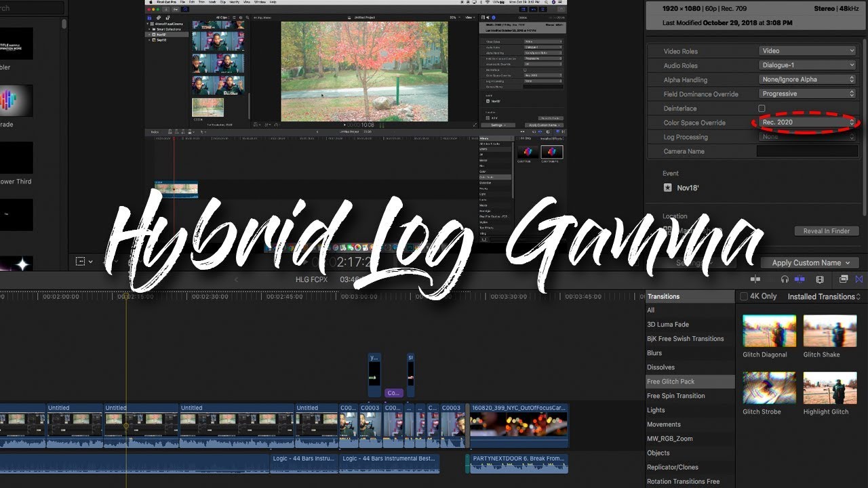Select the Blurs category
This screenshot has width=868, height=488.
pyautogui.click(x=690, y=353)
